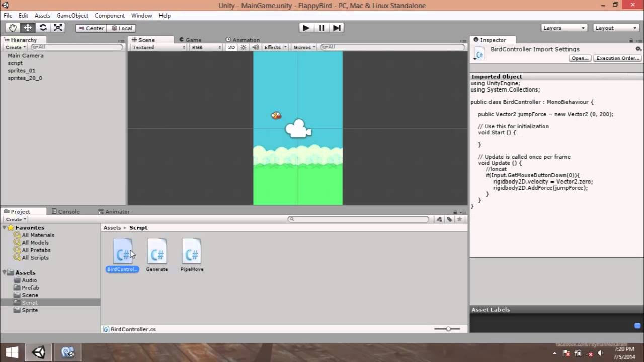Open the Help menu

point(165,16)
